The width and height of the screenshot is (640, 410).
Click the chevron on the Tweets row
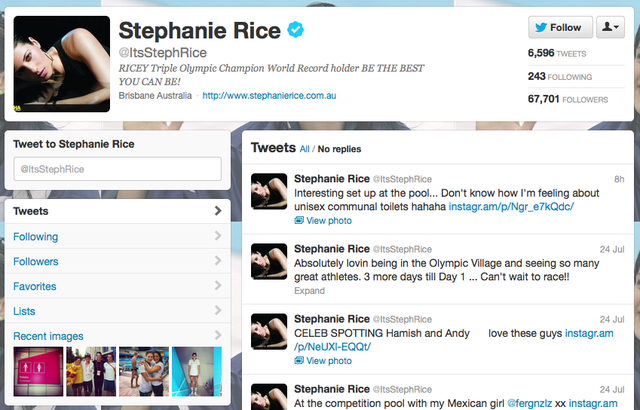coord(218,211)
